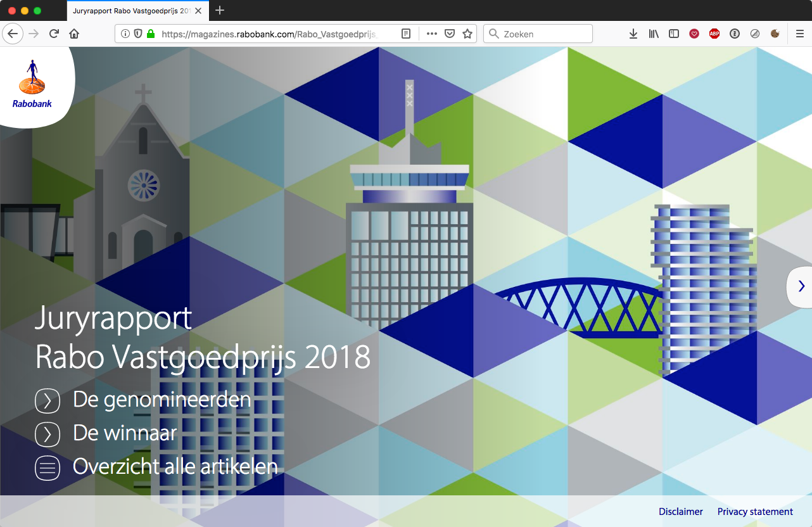The height and width of the screenshot is (527, 812).
Task: Open the Adblock Plus extension icon
Action: [x=714, y=34]
